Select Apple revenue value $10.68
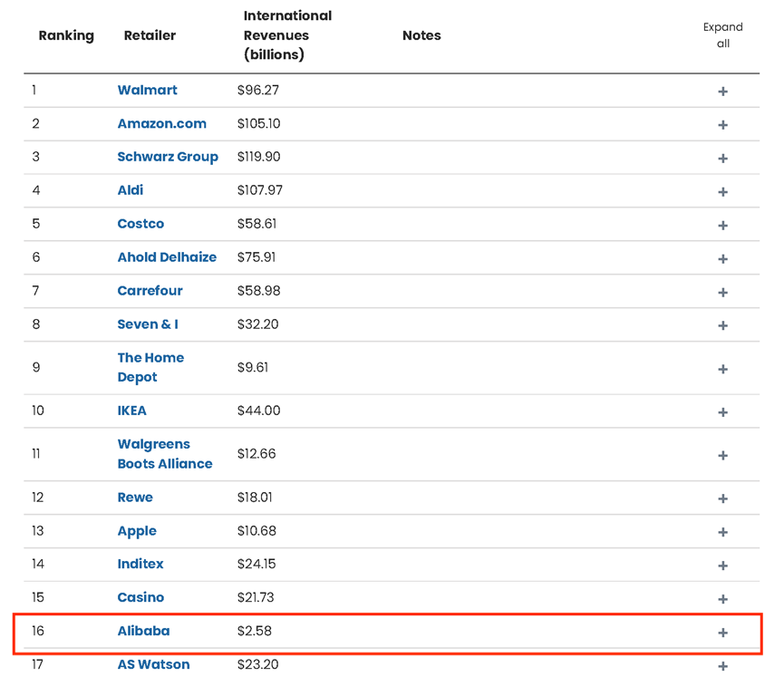 [x=256, y=531]
